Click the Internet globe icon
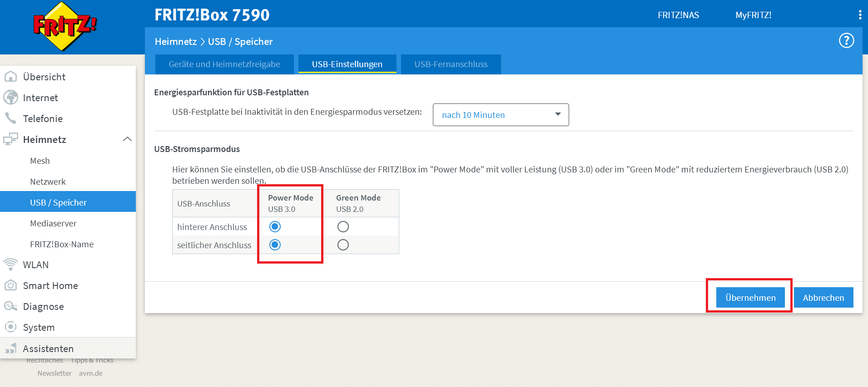Image resolution: width=868 pixels, height=387 pixels. click(x=10, y=98)
